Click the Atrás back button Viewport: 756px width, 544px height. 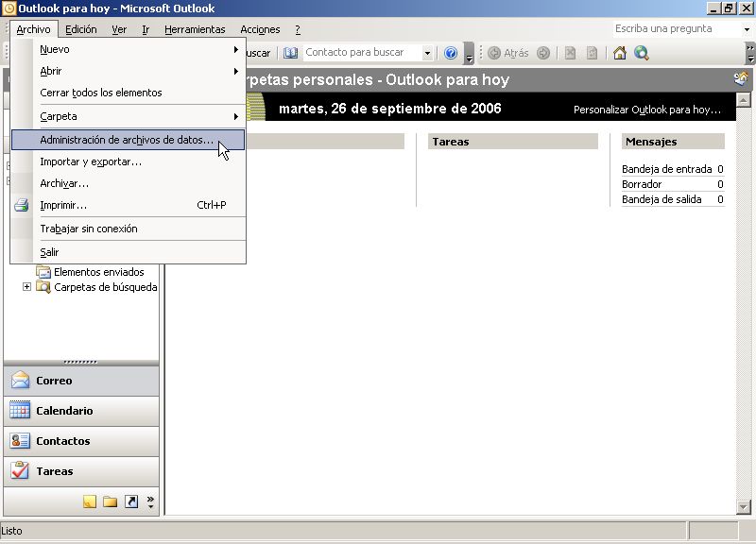[508, 53]
